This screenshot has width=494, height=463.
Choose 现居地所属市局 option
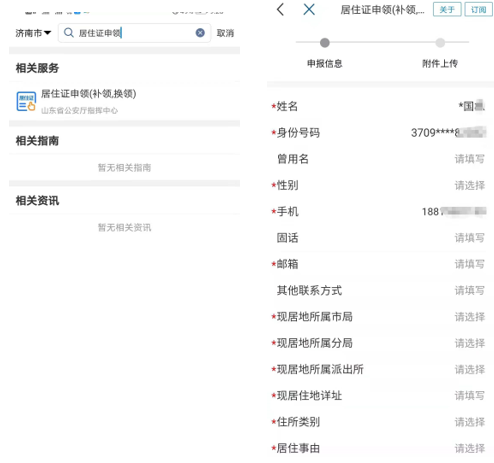click(x=379, y=317)
